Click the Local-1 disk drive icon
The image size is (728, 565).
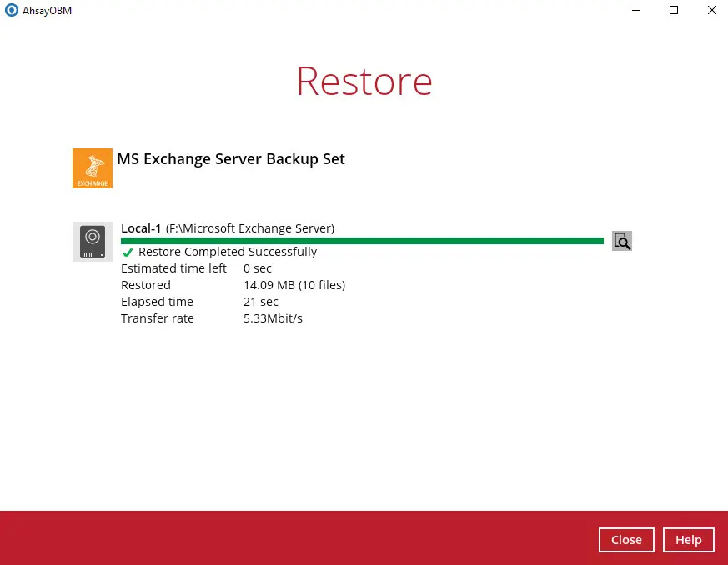point(93,242)
